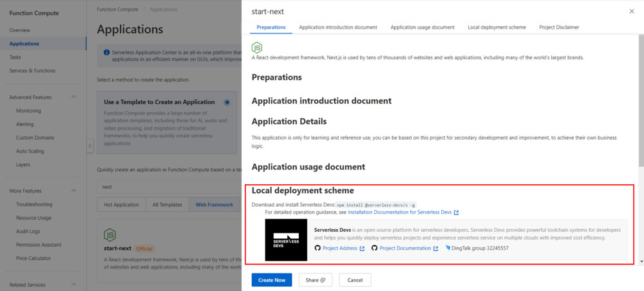Go to the Project Disclaimer tab
This screenshot has width=644, height=291.
click(558, 27)
